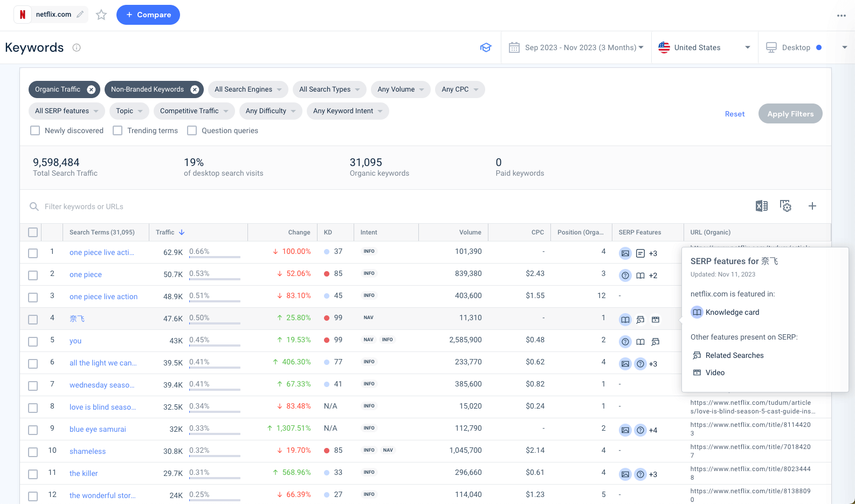Select the checkbox for the wonderful stor… row
855x504 pixels.
pos(33,496)
